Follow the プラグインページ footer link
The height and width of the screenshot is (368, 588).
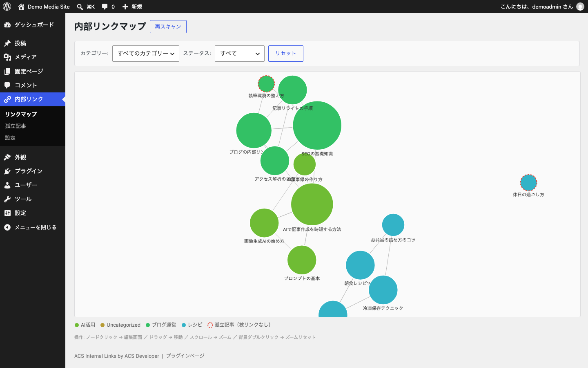(x=185, y=356)
